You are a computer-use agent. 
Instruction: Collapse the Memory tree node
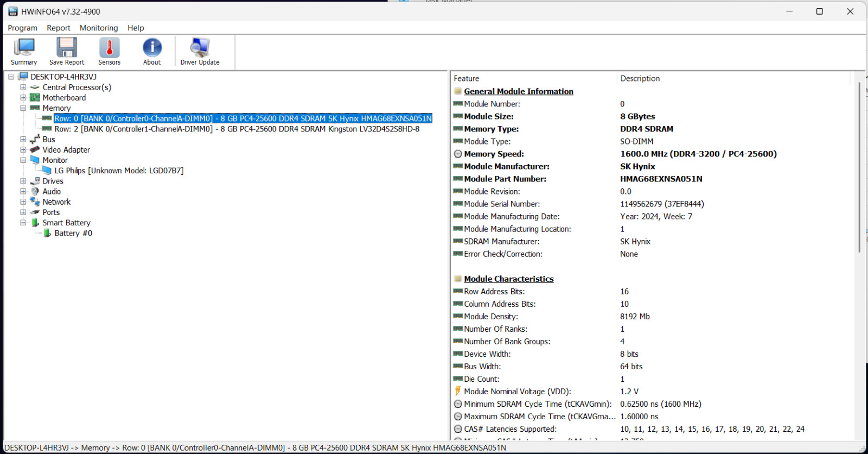pos(23,108)
